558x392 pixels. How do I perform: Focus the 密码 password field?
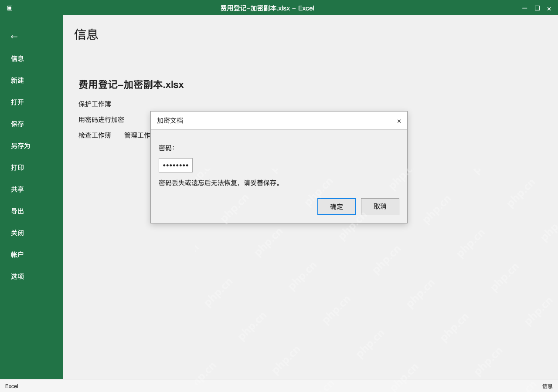tap(176, 165)
